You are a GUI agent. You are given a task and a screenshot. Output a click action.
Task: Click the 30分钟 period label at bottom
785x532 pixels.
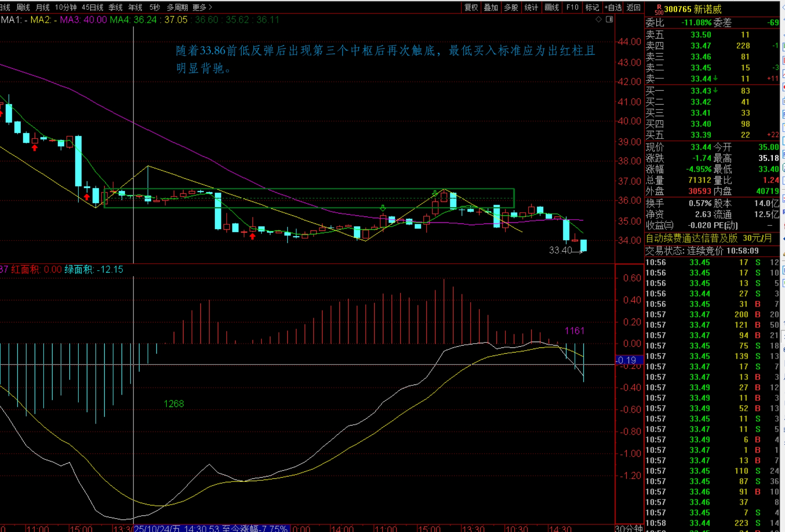coord(629,528)
